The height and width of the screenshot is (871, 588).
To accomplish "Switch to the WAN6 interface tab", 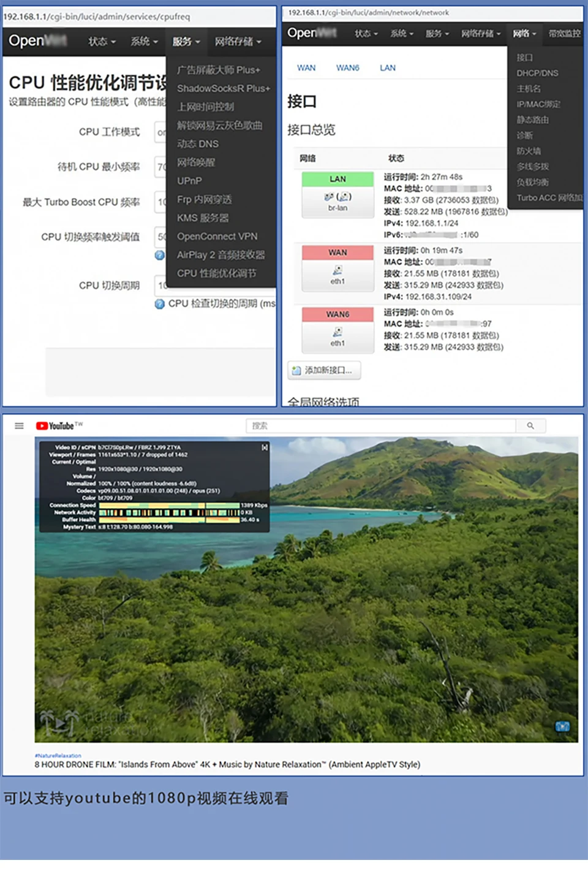I will (x=347, y=68).
